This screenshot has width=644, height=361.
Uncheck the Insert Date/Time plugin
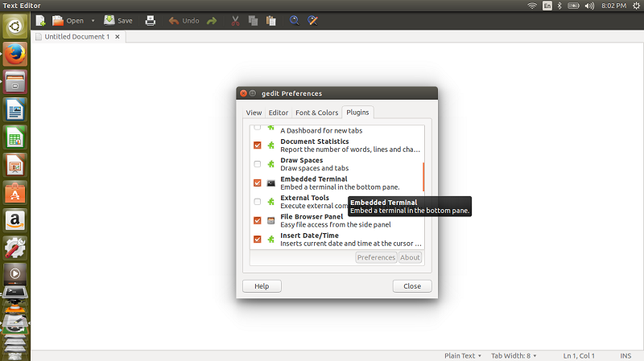pyautogui.click(x=258, y=239)
